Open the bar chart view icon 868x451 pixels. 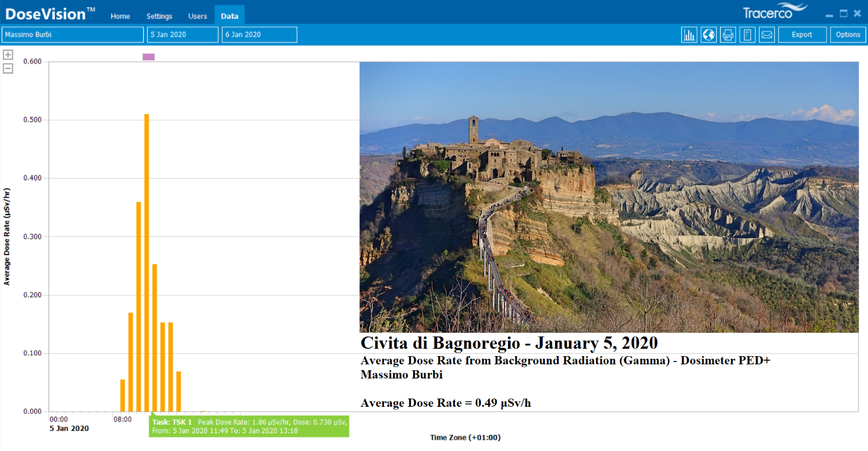pos(689,35)
